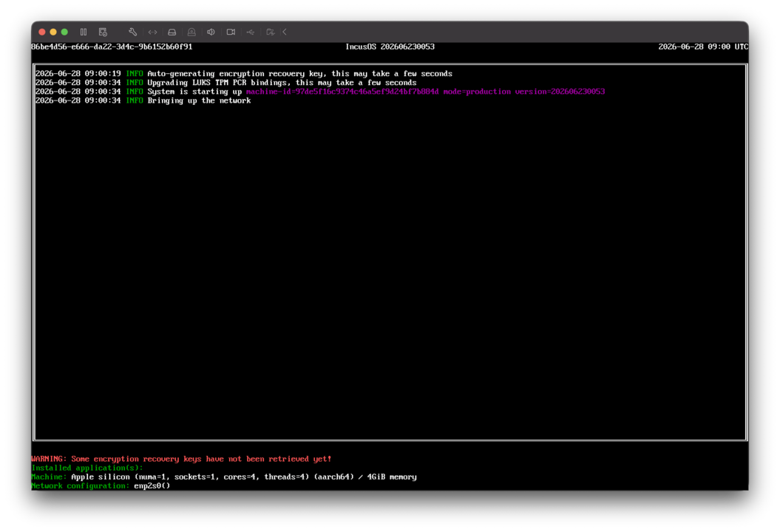Click the video camera icon in the toolbar
780x532 pixels.
tap(231, 32)
